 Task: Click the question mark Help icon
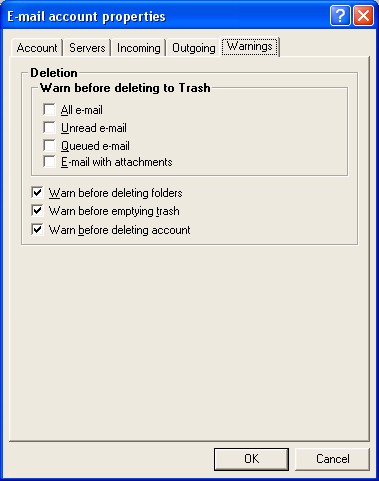(340, 16)
